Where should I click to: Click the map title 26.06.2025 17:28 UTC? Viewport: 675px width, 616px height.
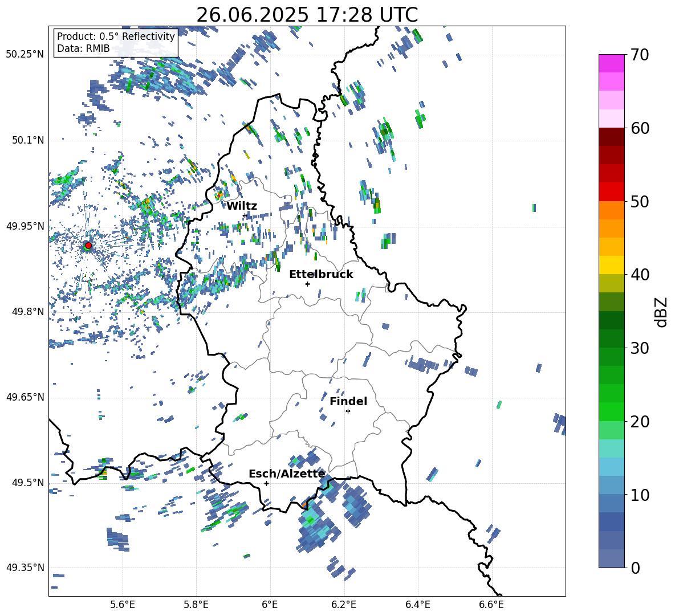[x=307, y=15]
